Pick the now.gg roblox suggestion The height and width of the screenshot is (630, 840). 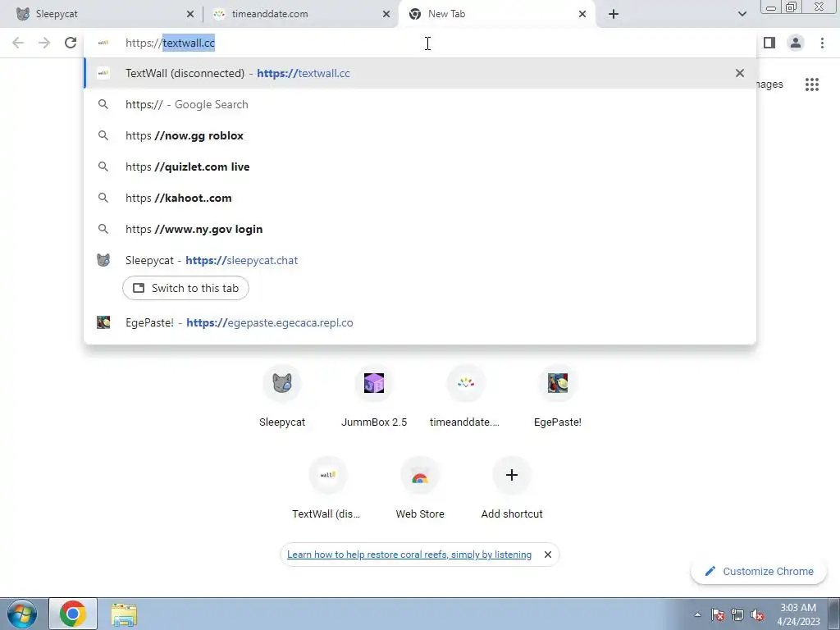tap(420, 135)
